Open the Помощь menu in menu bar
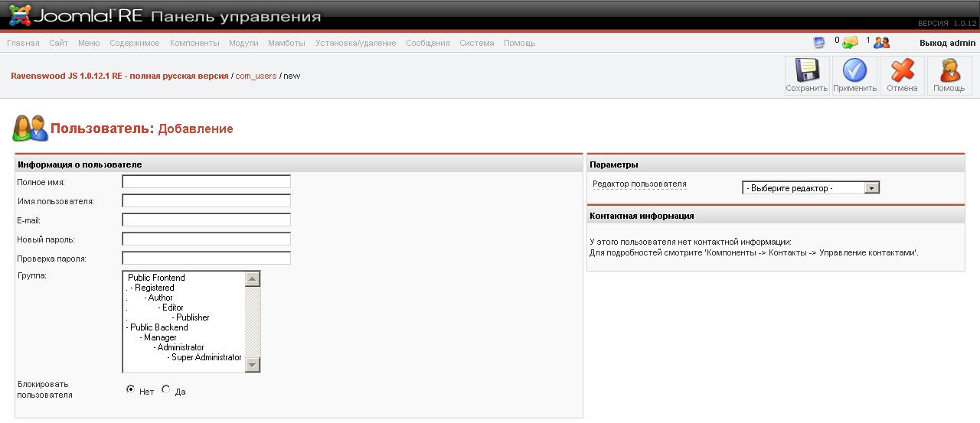Image resolution: width=980 pixels, height=423 pixels. click(x=520, y=43)
